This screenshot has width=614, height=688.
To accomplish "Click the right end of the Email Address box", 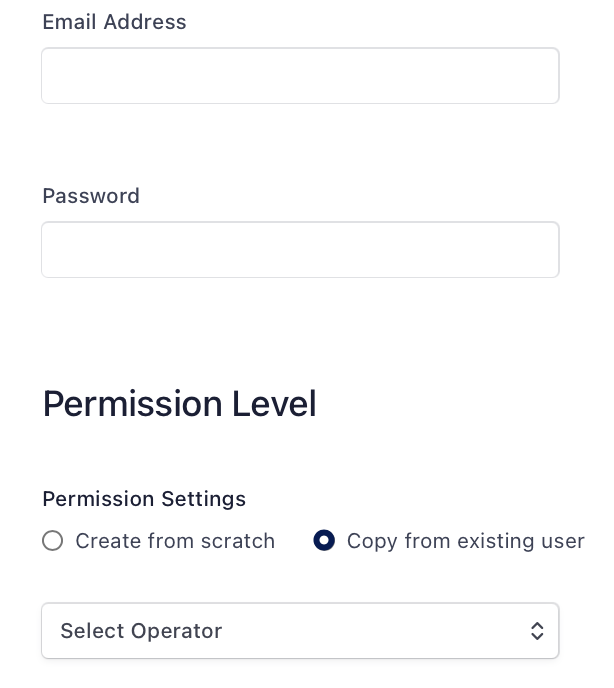I will point(545,76).
